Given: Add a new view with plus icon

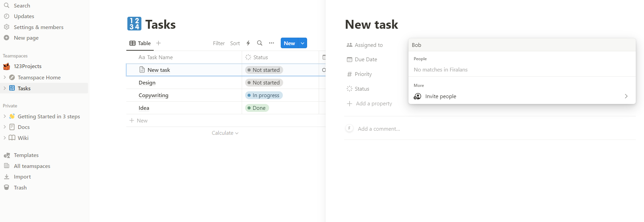Looking at the screenshot, I should [159, 43].
